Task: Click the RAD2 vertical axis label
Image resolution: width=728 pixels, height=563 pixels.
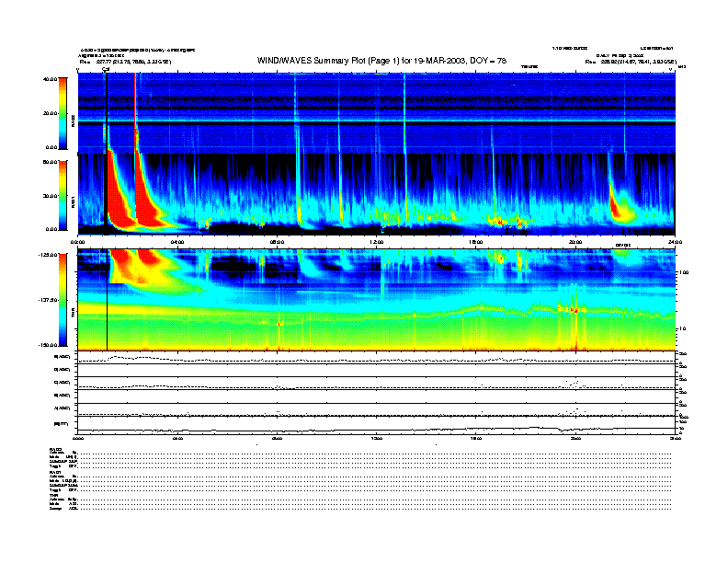Action: tap(73, 122)
